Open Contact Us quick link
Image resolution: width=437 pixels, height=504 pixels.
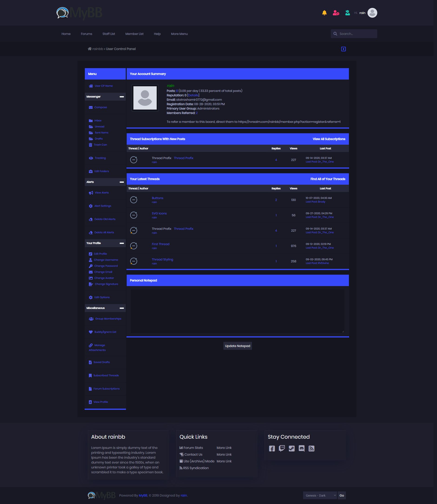(193, 454)
